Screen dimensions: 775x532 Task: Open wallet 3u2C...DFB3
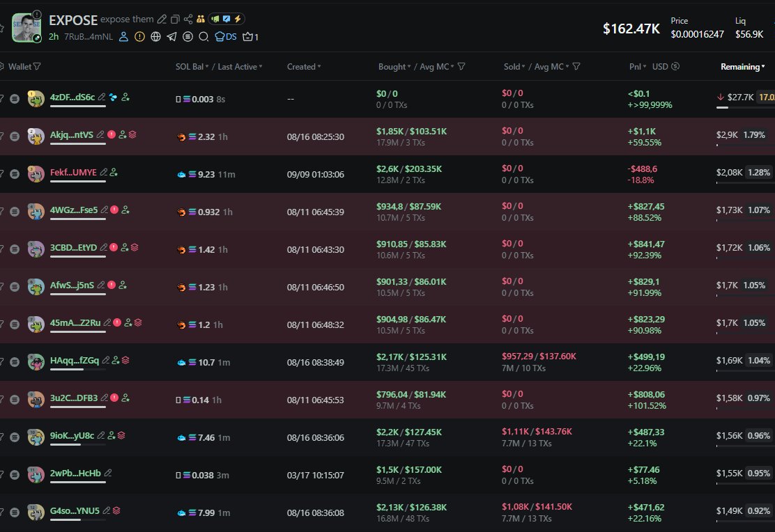pyautogui.click(x=74, y=398)
